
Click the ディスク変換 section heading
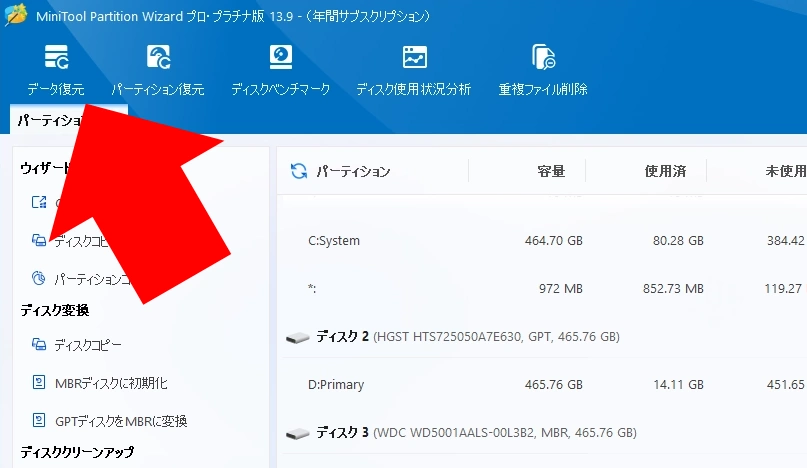pyautogui.click(x=55, y=310)
